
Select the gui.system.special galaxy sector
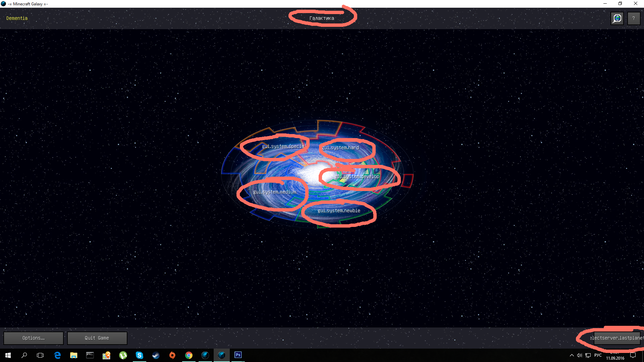(283, 146)
